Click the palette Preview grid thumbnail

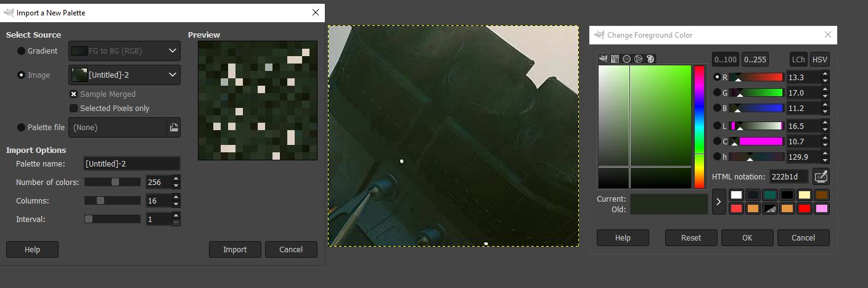258,101
